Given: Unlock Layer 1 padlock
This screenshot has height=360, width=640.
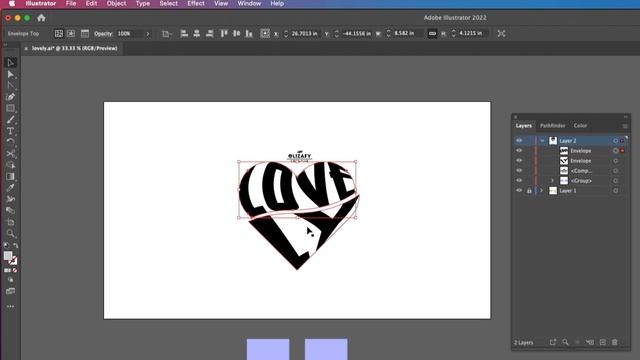Looking at the screenshot, I should click(x=529, y=191).
